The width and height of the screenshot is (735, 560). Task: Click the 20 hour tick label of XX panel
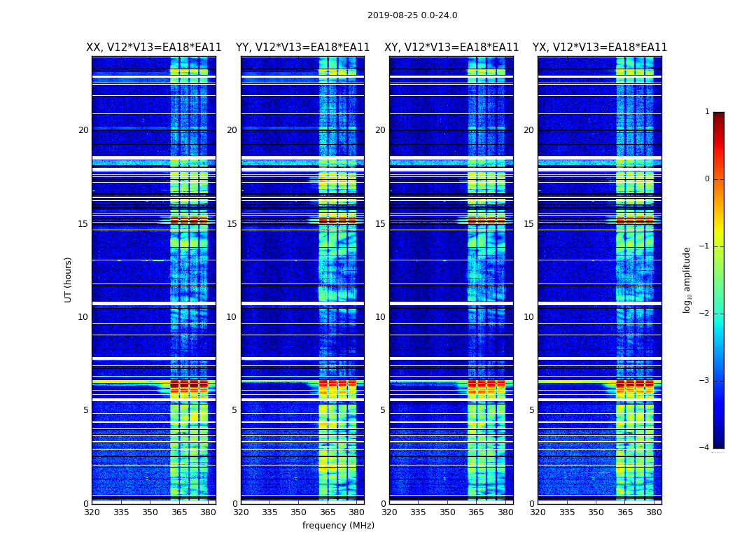(83, 130)
